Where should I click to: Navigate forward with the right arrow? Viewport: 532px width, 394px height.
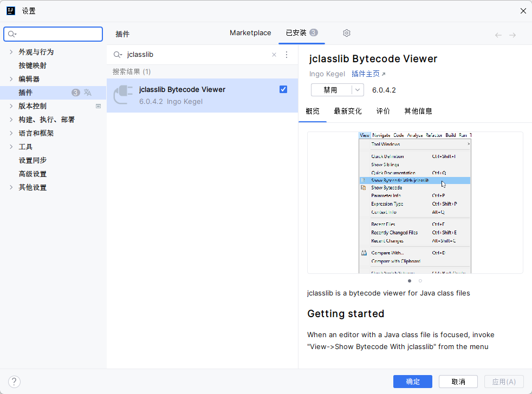pyautogui.click(x=512, y=35)
